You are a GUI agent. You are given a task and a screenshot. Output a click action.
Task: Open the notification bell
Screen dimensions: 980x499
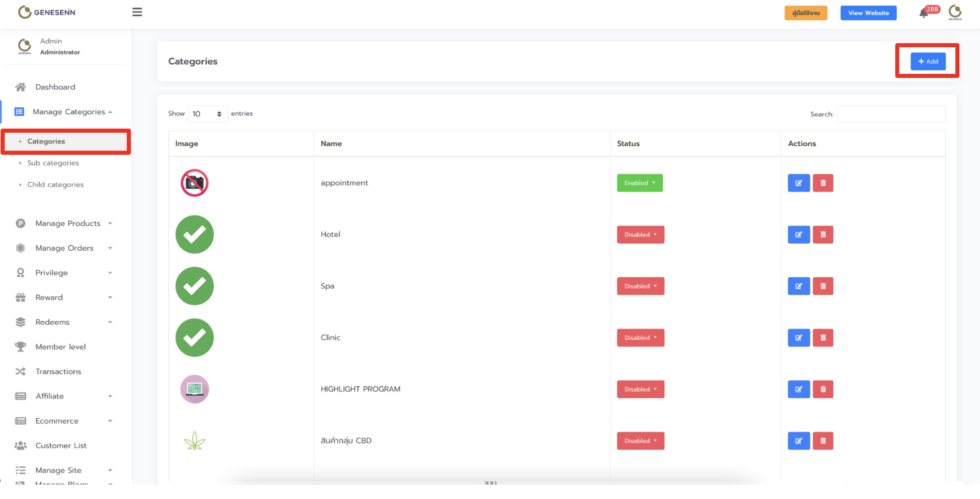pos(924,14)
